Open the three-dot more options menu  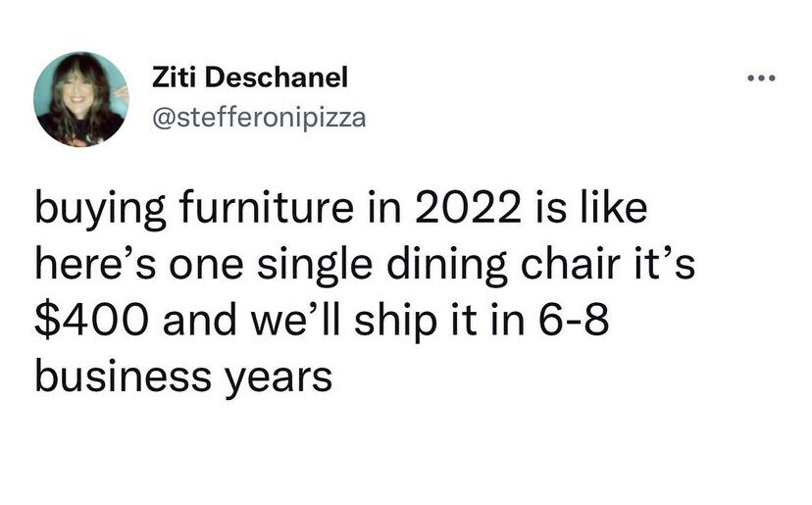pos(761,78)
